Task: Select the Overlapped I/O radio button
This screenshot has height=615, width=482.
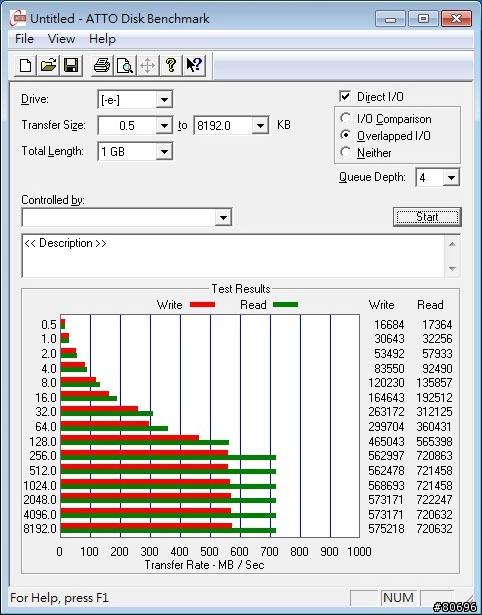Action: pos(346,135)
